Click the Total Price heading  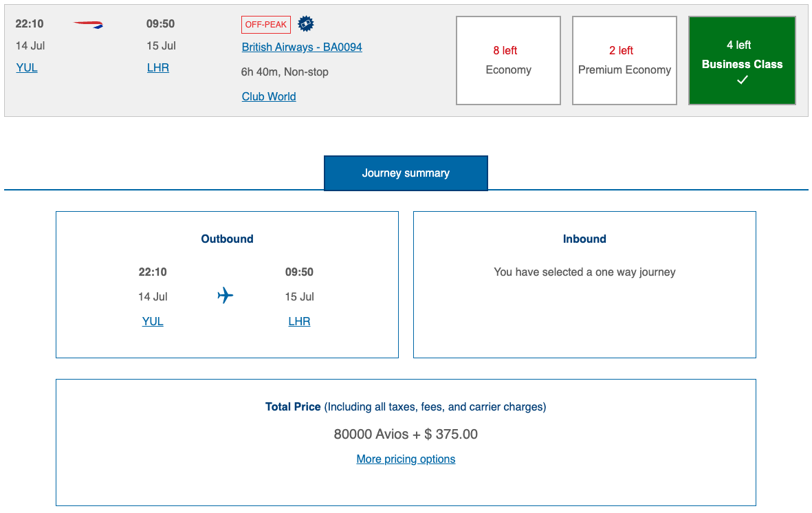click(294, 406)
